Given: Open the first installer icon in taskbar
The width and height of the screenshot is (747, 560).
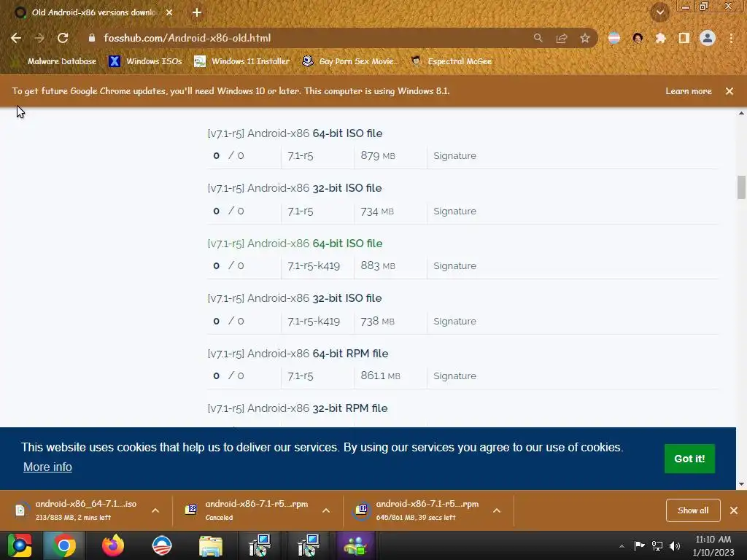Looking at the screenshot, I should (x=260, y=545).
